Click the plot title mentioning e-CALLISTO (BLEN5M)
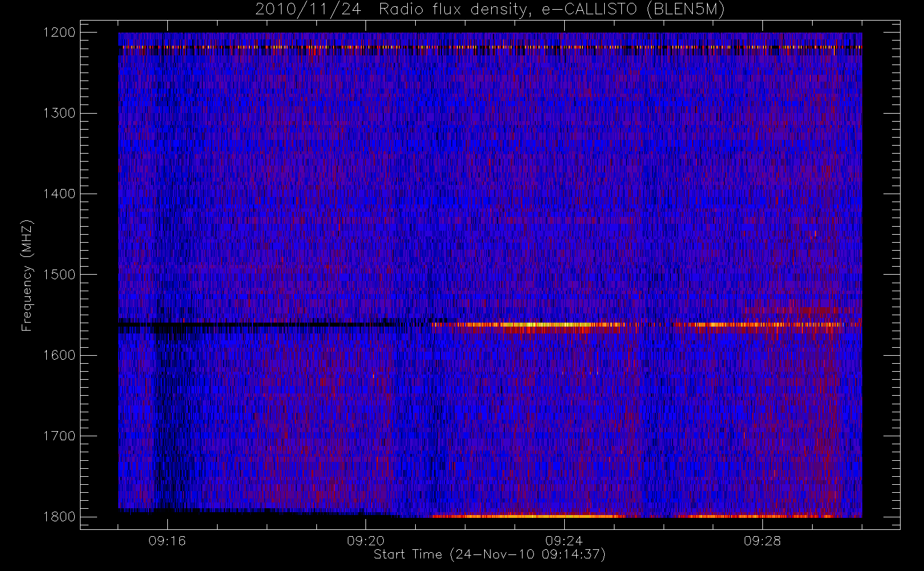This screenshot has width=924, height=571. 490,10
